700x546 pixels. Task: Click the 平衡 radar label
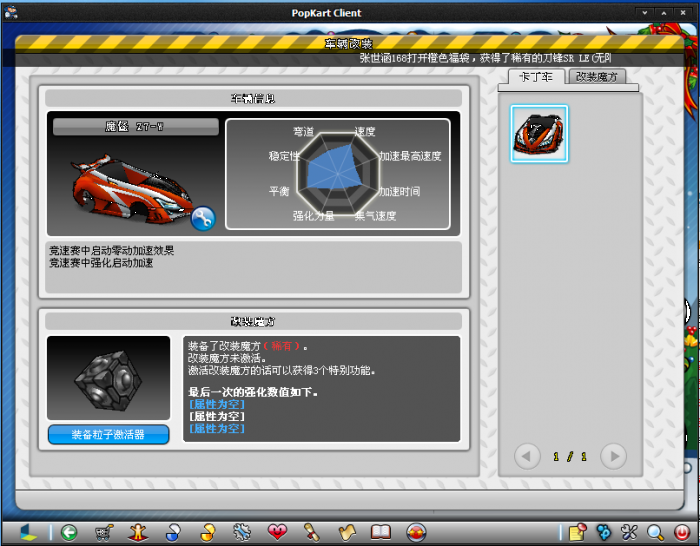(x=279, y=192)
